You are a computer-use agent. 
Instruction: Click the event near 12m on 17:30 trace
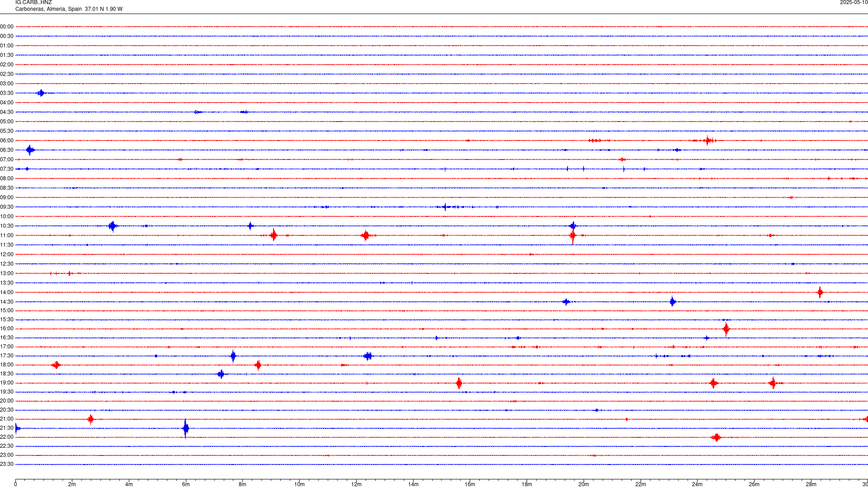(368, 356)
